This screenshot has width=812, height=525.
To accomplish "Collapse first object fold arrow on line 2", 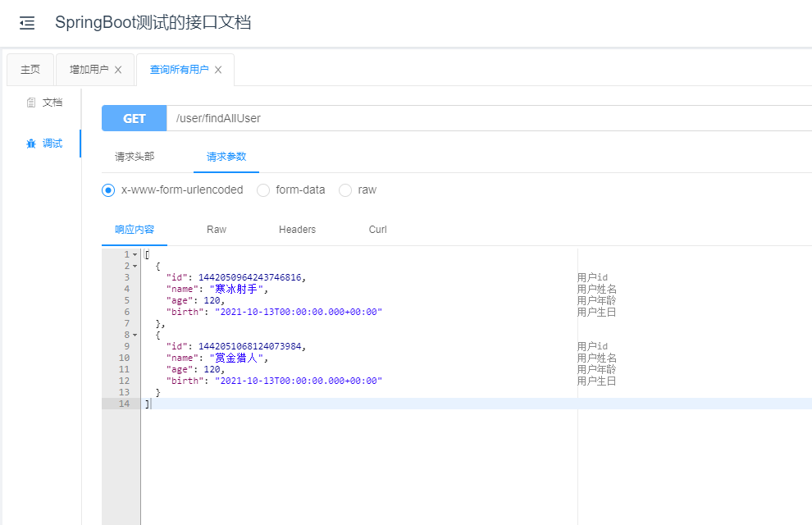I will (135, 266).
